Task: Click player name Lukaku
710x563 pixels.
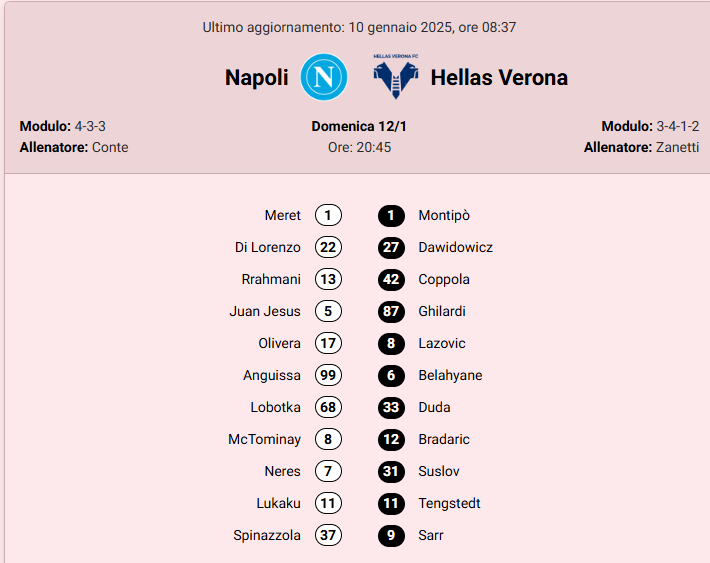Action: point(278,503)
